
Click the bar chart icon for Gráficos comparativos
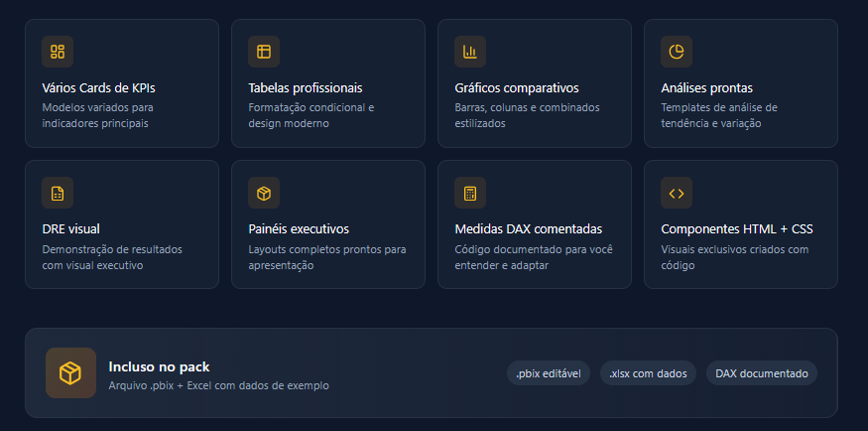point(470,52)
